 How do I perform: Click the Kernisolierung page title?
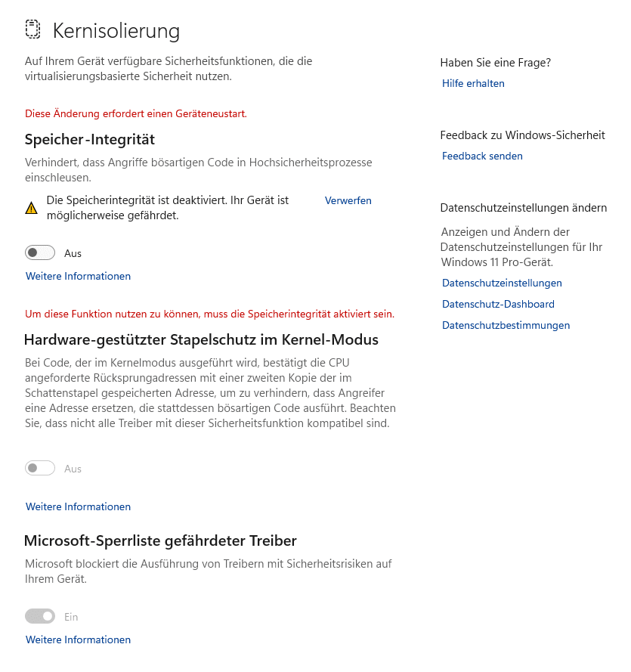coord(116,31)
